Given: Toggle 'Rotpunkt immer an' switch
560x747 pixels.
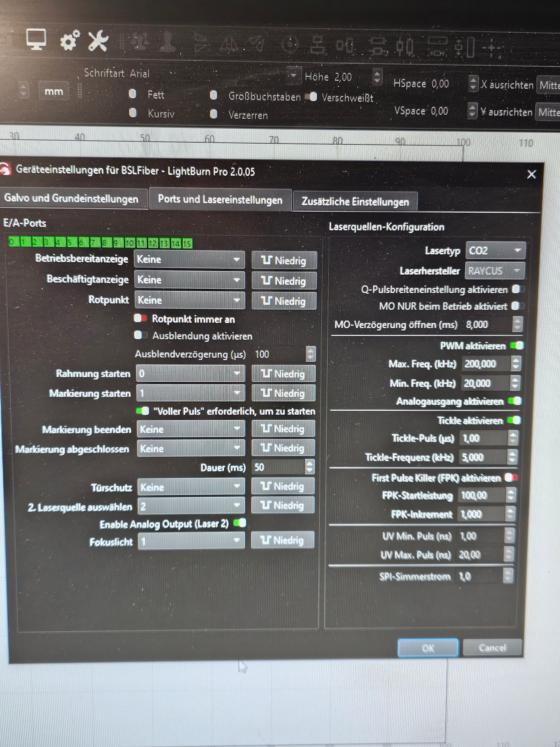Looking at the screenshot, I should [140, 318].
